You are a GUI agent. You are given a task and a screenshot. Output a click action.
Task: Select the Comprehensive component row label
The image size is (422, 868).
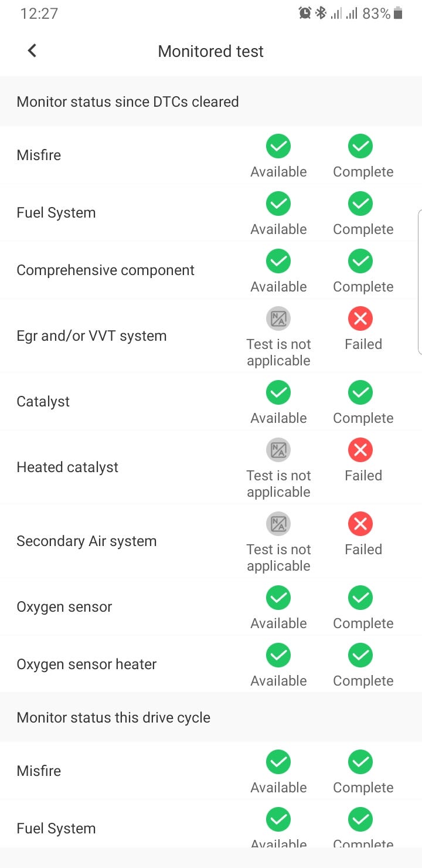coord(105,270)
